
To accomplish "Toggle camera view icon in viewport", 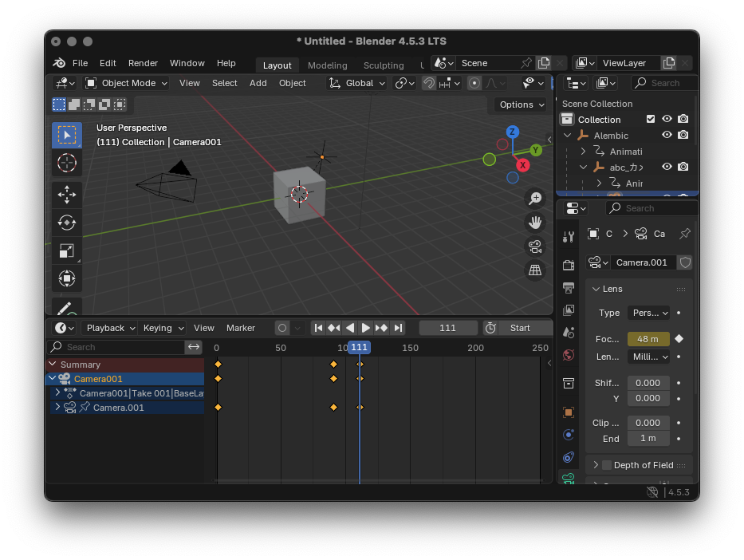I will [535, 246].
